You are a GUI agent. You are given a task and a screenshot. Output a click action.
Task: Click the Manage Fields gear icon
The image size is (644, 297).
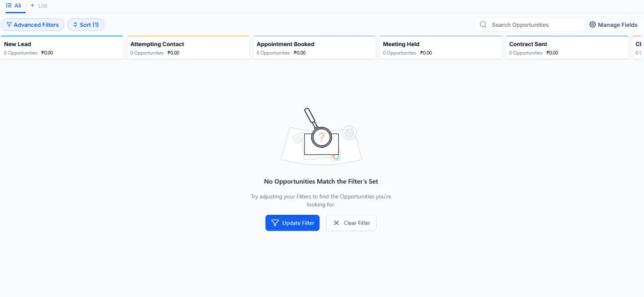(x=592, y=25)
